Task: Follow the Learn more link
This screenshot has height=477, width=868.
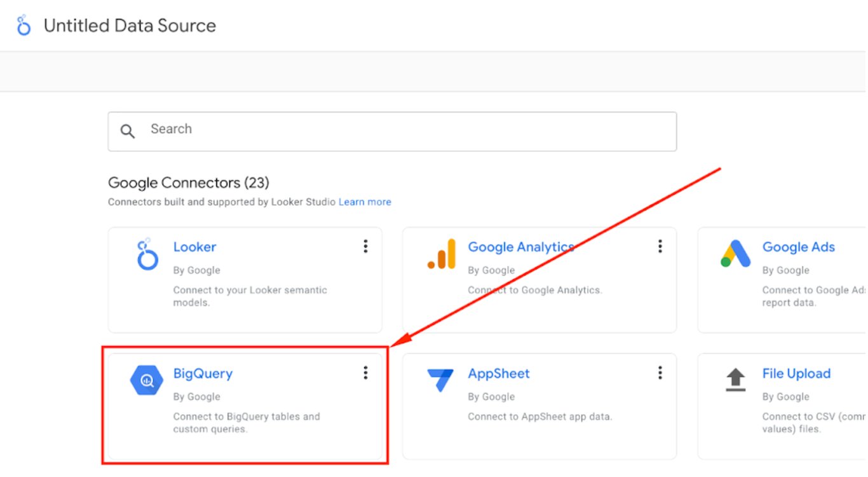Action: click(365, 202)
